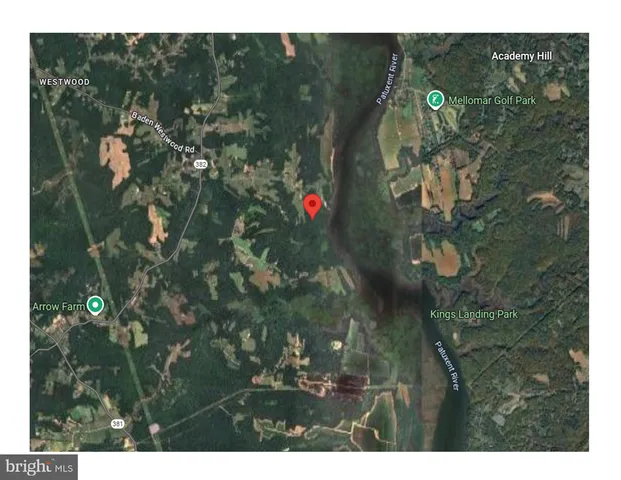The height and width of the screenshot is (480, 621).
Task: Select the Kings Landing Park label
Action: click(x=474, y=314)
